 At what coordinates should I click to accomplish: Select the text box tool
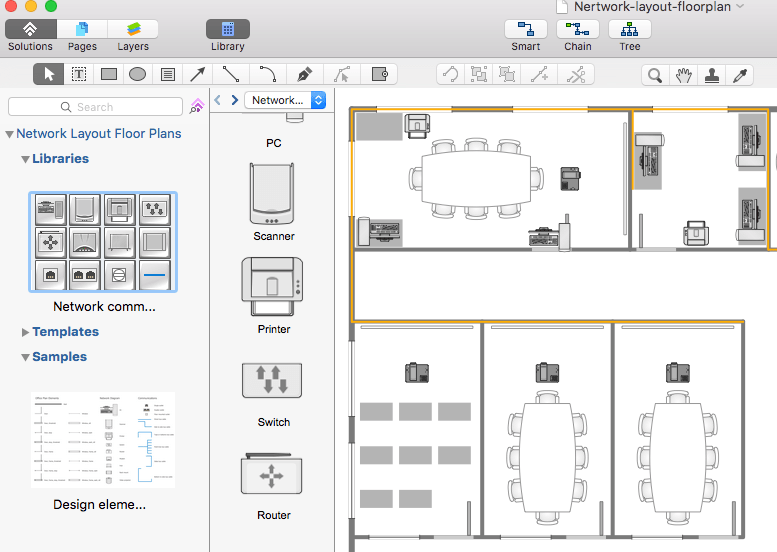(79, 74)
